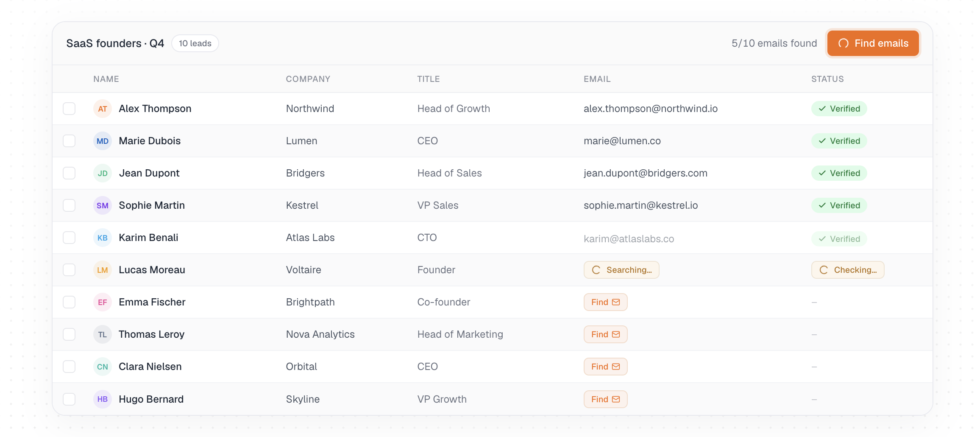Find email for Emma Fischer

(x=605, y=302)
